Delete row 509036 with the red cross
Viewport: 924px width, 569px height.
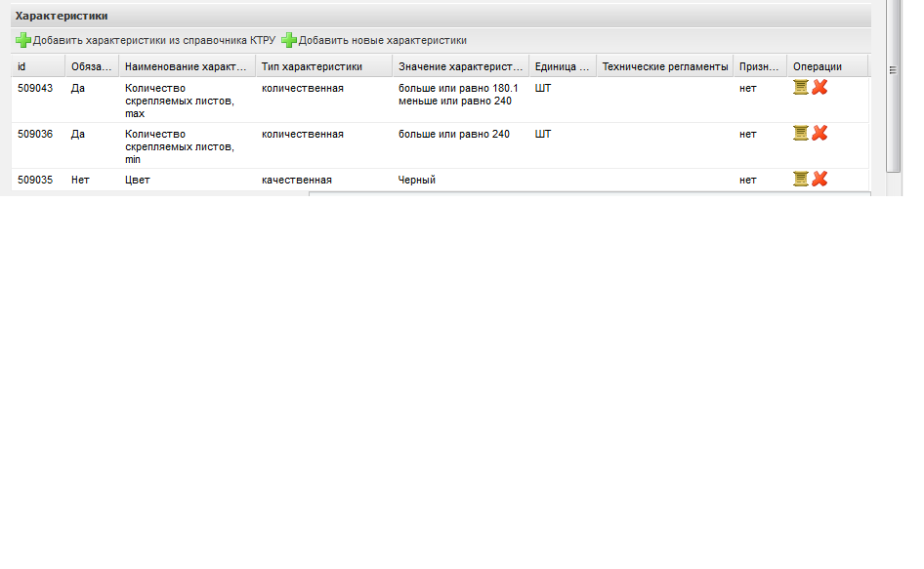(819, 133)
